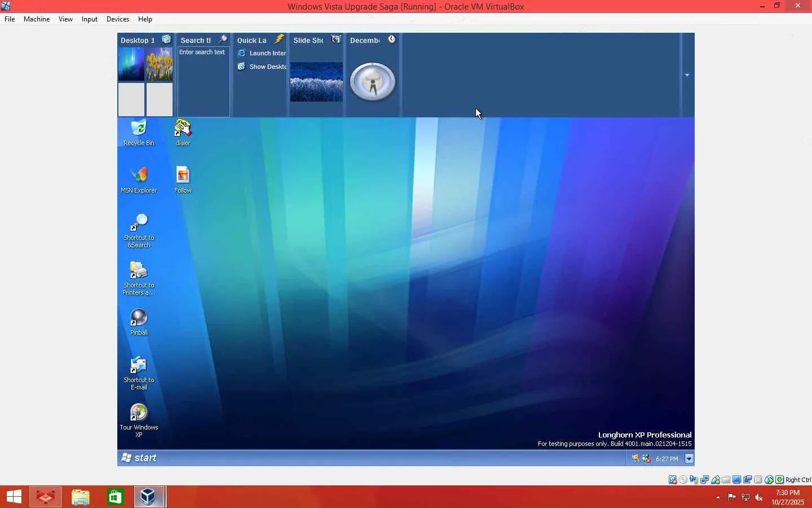
Task: Click Show Desktop in Quick Launch tile
Action: (262, 67)
